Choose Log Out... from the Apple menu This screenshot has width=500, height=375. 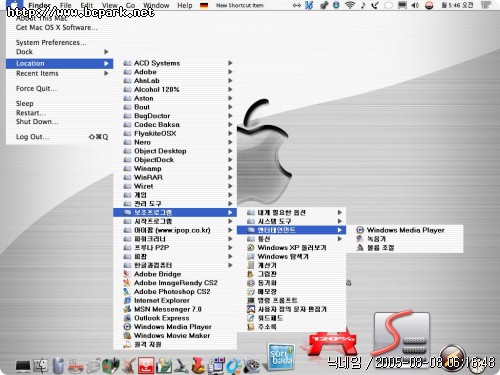point(59,137)
